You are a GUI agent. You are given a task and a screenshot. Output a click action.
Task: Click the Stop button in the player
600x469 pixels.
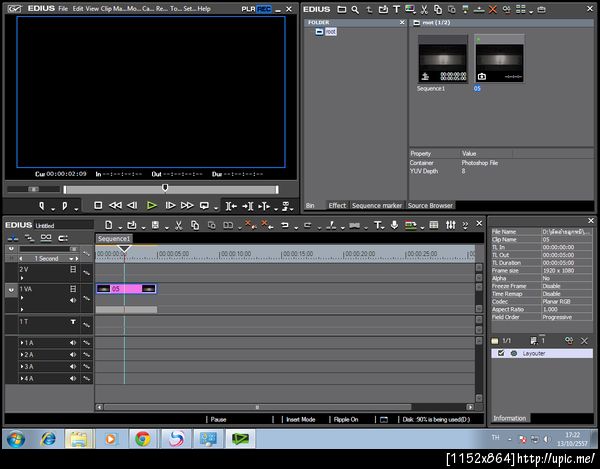pyautogui.click(x=98, y=205)
